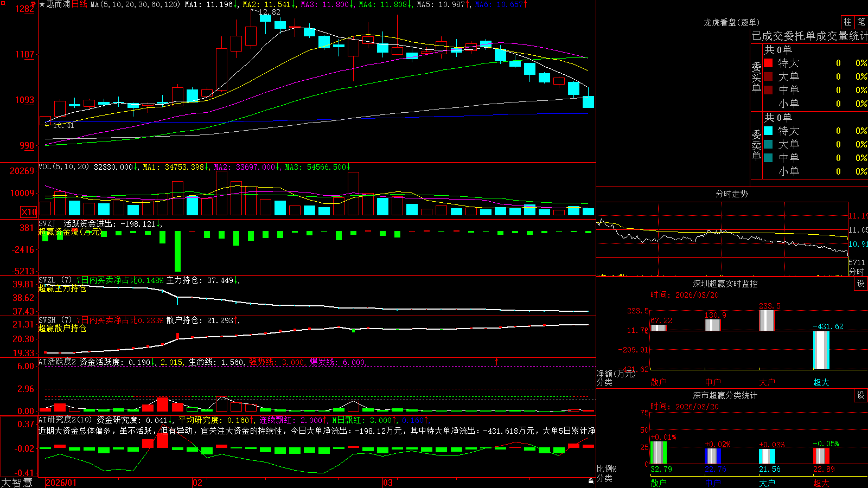Screen dimensions: 868x488
Task: Click the 时间: 2026/03/20 in 深圳超赢实时监控
Action: pyautogui.click(x=684, y=295)
